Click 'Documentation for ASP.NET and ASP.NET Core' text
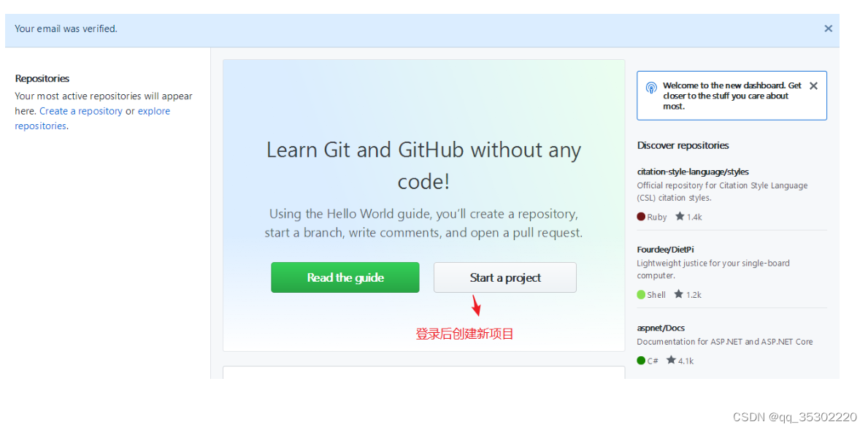 click(x=725, y=342)
